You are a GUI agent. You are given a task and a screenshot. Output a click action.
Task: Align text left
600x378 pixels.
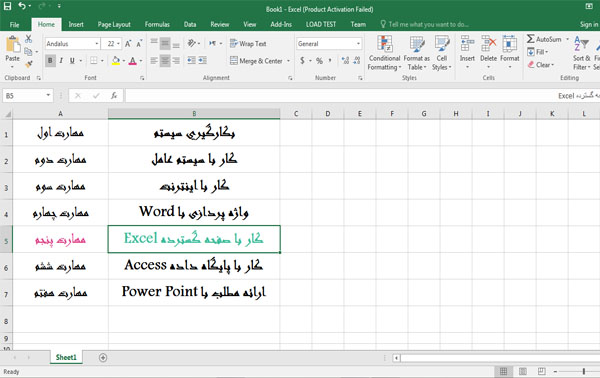[154, 60]
